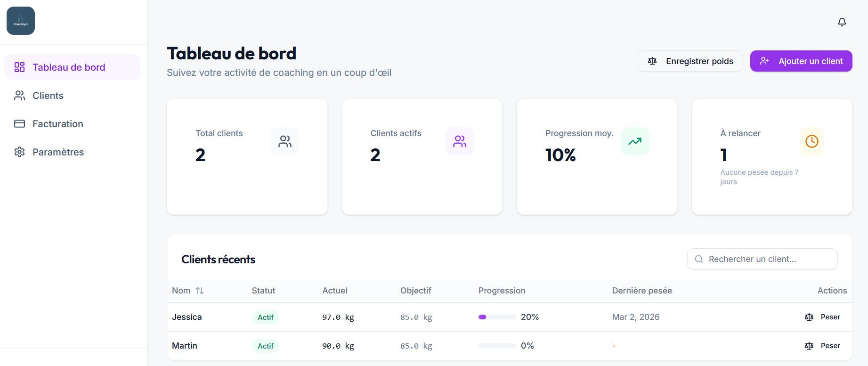Click the Coachlyst logo icon
Image resolution: width=868 pixels, height=366 pixels.
[x=21, y=21]
